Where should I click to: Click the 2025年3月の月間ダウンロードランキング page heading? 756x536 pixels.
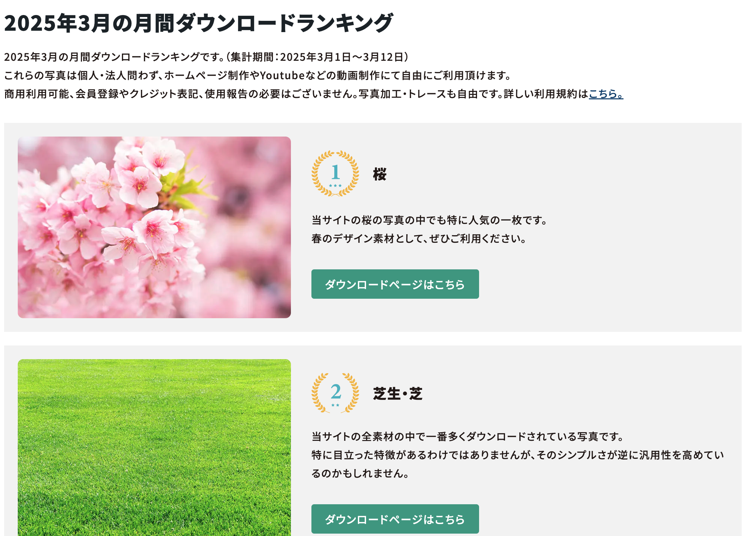pyautogui.click(x=198, y=23)
